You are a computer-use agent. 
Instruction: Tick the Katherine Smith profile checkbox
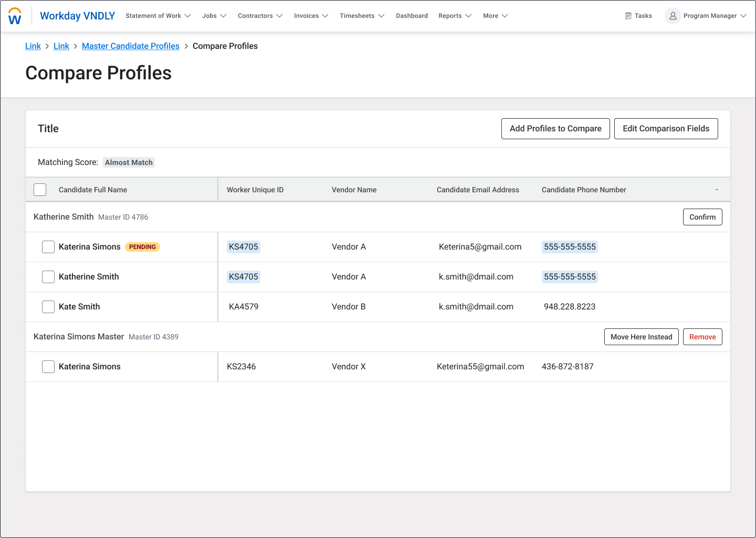(x=48, y=277)
